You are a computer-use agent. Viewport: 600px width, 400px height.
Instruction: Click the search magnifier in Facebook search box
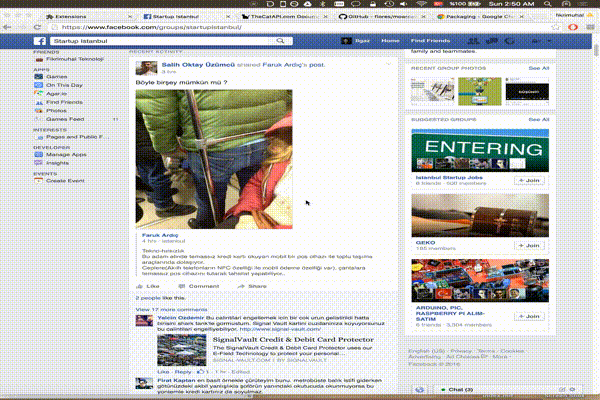pyautogui.click(x=280, y=41)
